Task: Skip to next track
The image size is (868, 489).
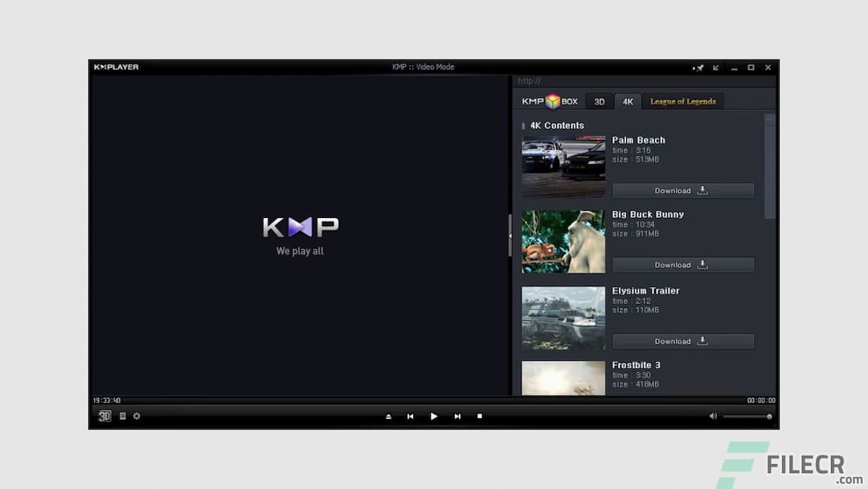Action: 457,416
